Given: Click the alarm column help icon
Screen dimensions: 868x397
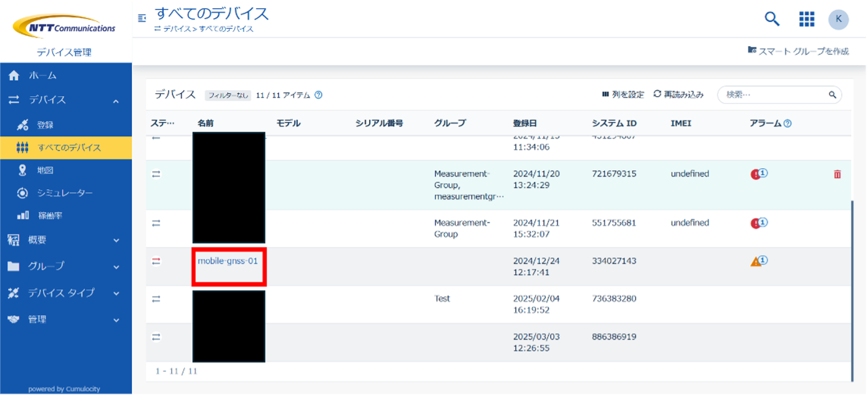Looking at the screenshot, I should [x=787, y=124].
